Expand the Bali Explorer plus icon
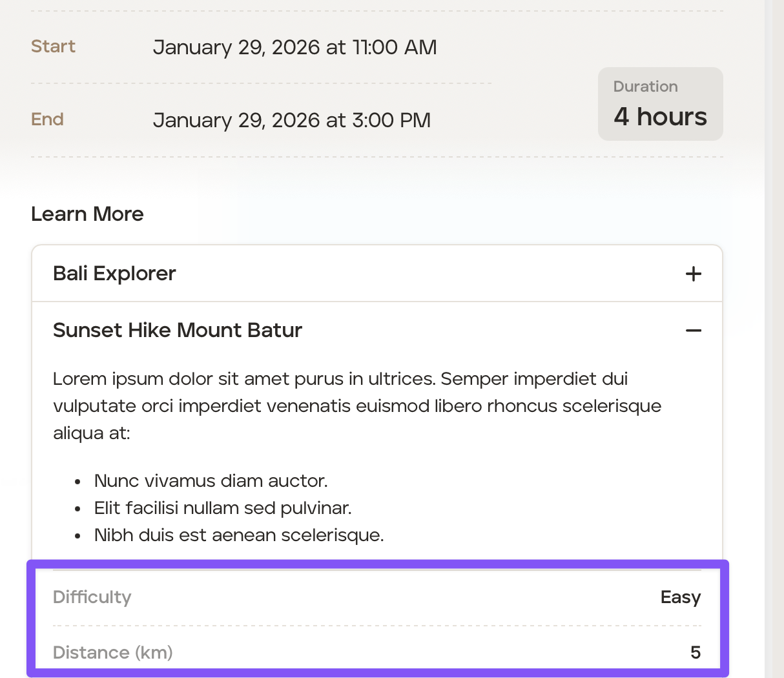Viewport: 784px width, 678px height. click(693, 274)
